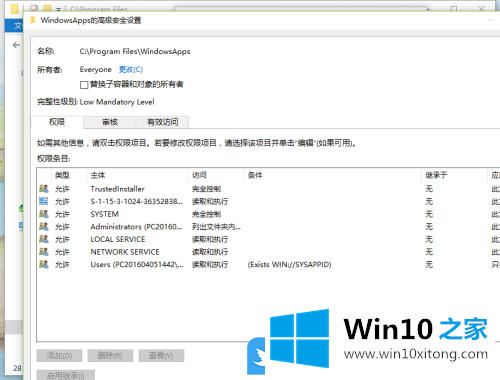Switch to the 审核 tab
This screenshot has height=380, width=500.
[x=110, y=122]
